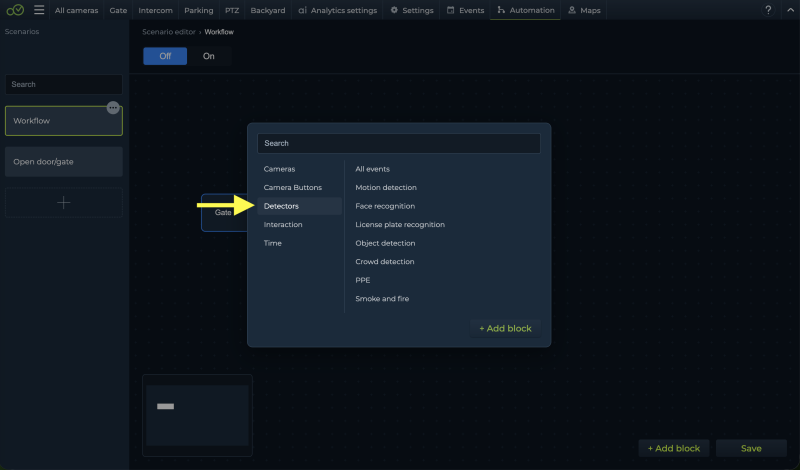Viewport: 800px width, 470px height.
Task: Open the Gate camera tab
Action: 118,10
